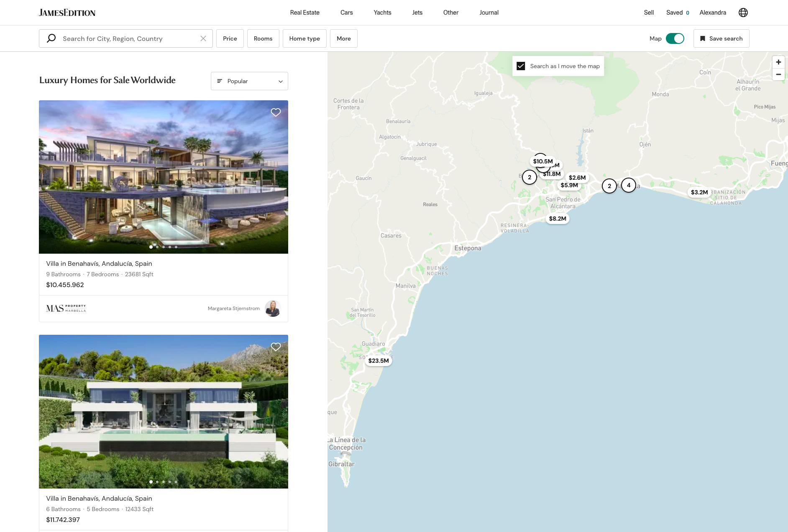Select the $3.2M map marker
Screen dimensions: 788x532
(x=699, y=192)
